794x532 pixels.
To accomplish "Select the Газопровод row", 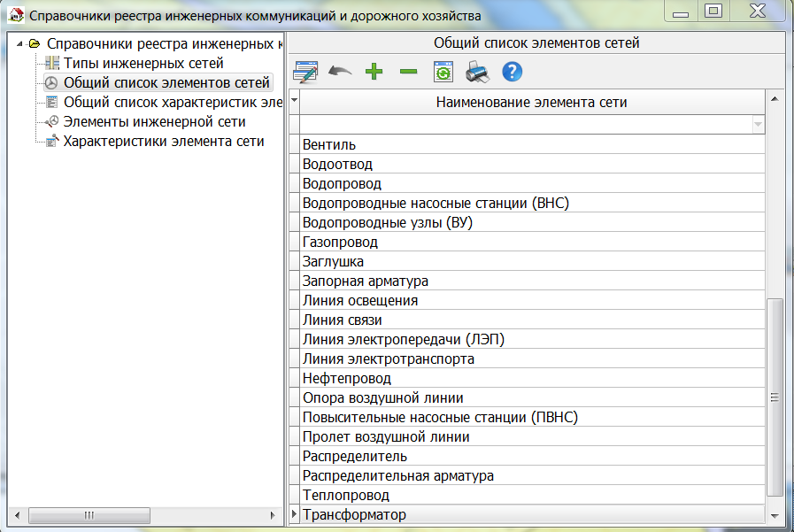I will 443,242.
